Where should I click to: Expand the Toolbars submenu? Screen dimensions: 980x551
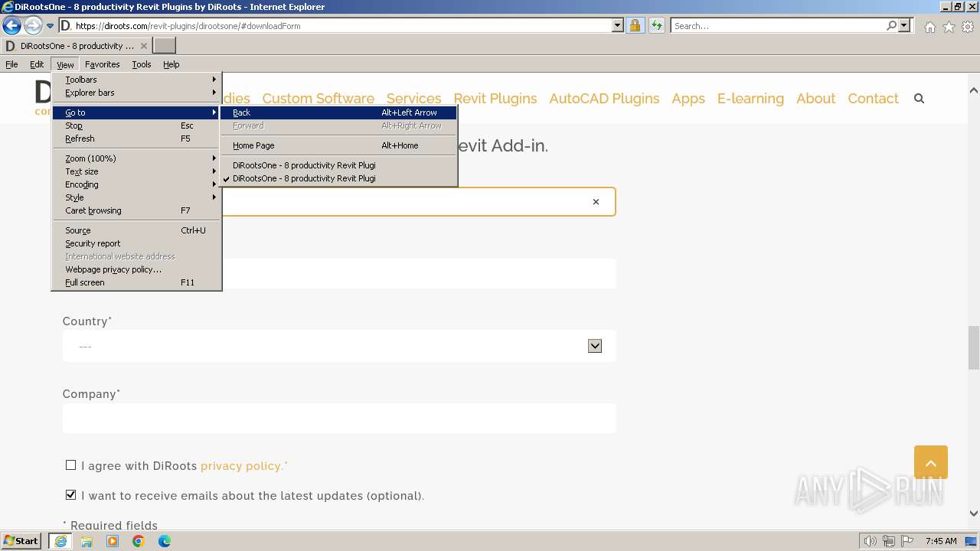point(136,80)
